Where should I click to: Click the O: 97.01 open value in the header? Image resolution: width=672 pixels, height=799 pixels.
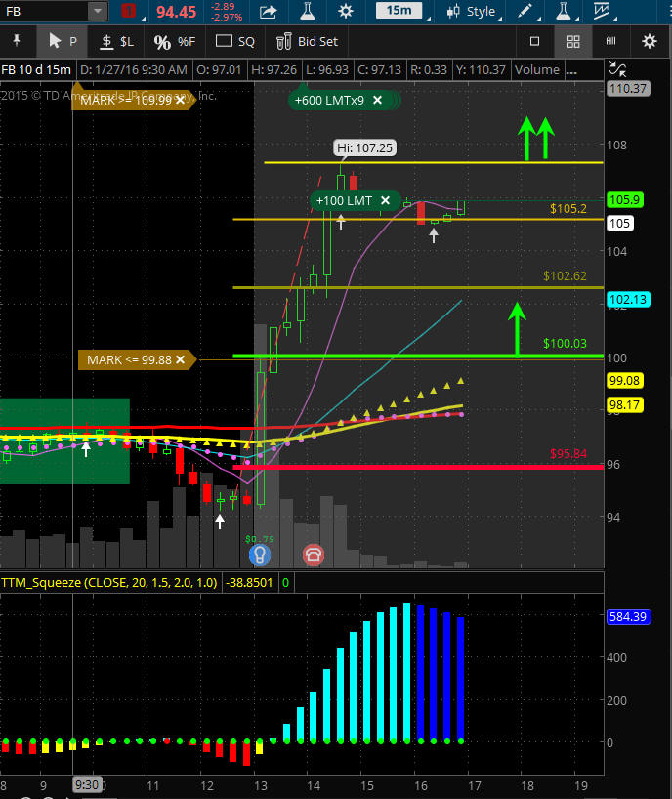tap(219, 69)
